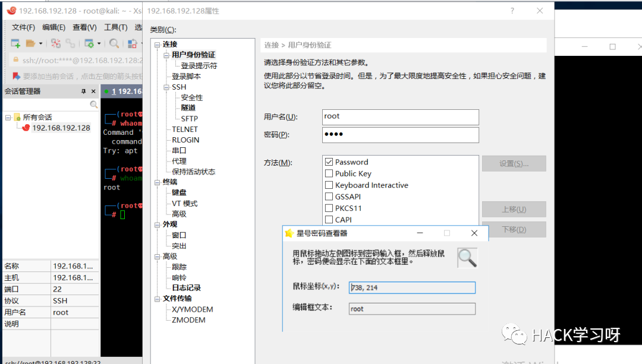
Task: Open the 编辑(E) menu
Action: coord(53,27)
